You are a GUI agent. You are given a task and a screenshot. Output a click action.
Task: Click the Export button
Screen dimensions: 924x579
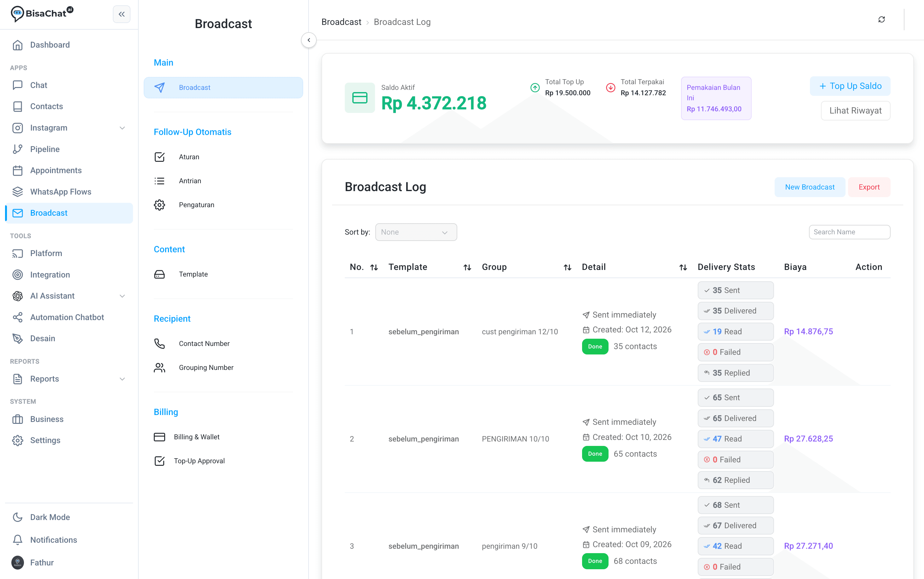tap(869, 187)
